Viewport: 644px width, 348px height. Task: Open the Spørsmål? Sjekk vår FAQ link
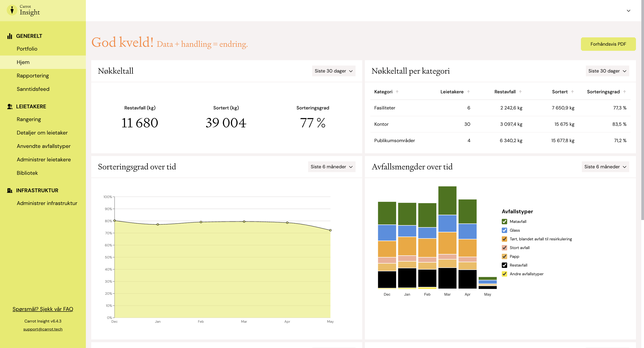click(43, 309)
